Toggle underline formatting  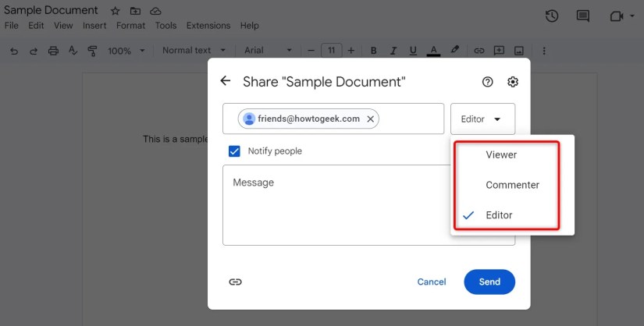pyautogui.click(x=413, y=51)
